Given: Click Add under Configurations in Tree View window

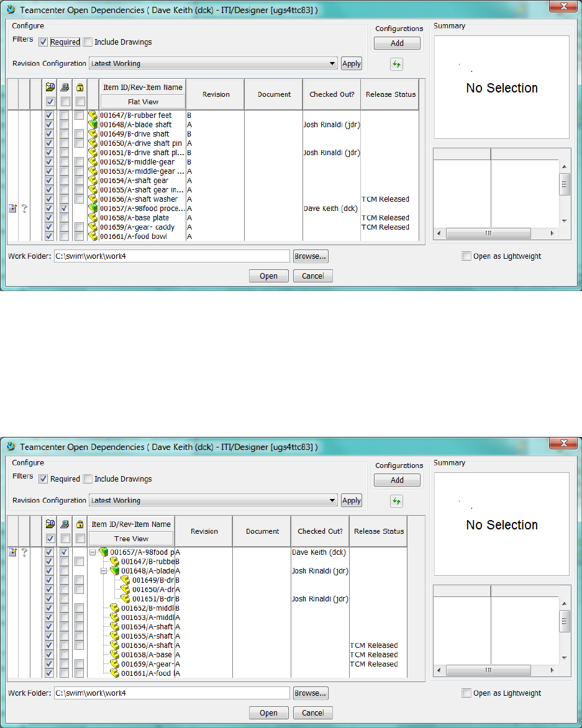Looking at the screenshot, I should click(x=397, y=480).
